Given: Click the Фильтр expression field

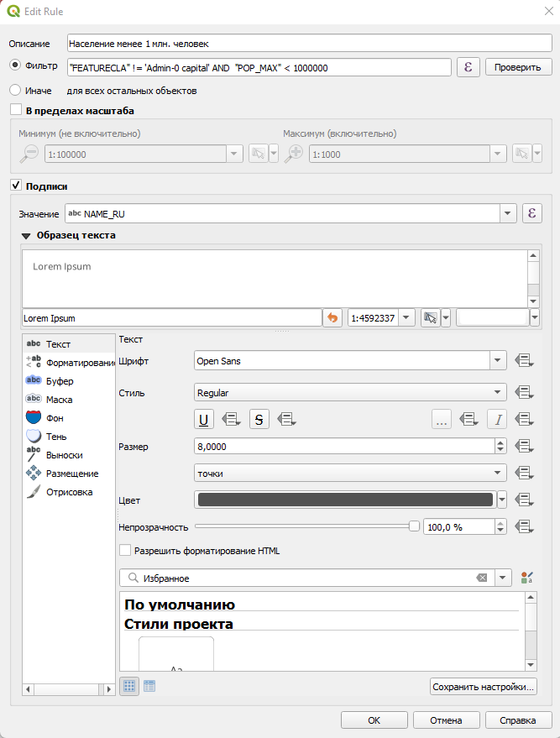Looking at the screenshot, I should (259, 67).
